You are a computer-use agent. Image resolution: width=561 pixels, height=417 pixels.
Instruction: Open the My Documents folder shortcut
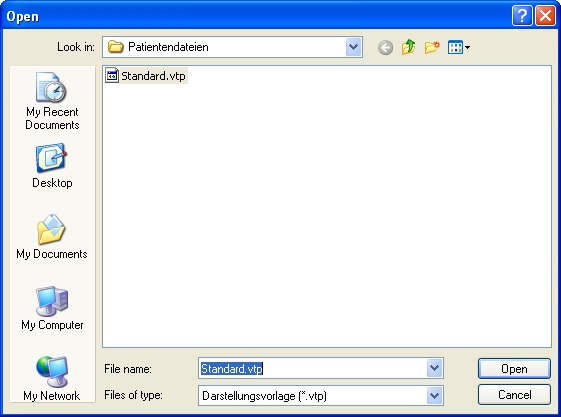pyautogui.click(x=52, y=236)
